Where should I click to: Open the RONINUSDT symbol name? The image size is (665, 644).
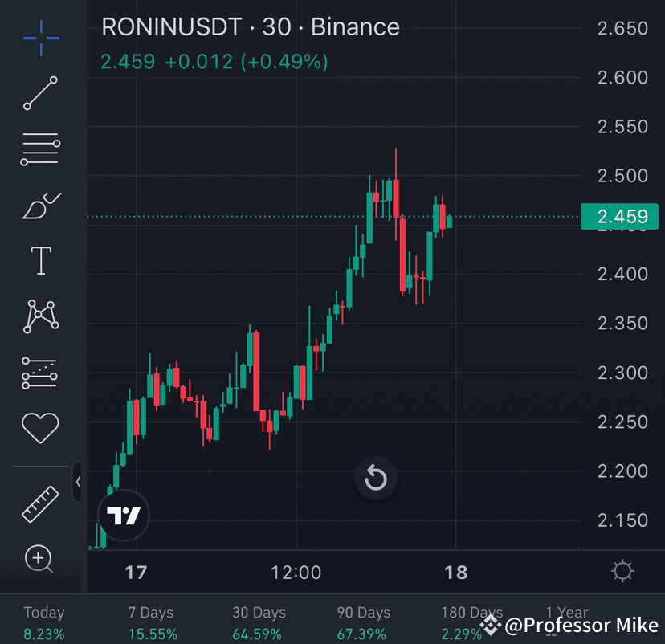(171, 26)
